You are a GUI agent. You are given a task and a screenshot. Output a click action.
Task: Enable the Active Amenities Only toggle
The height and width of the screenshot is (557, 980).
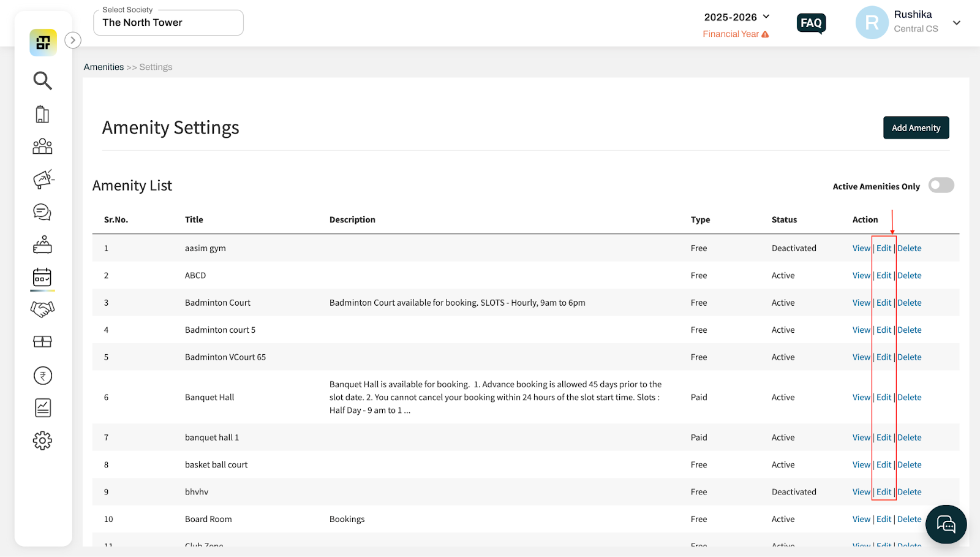[x=941, y=185]
